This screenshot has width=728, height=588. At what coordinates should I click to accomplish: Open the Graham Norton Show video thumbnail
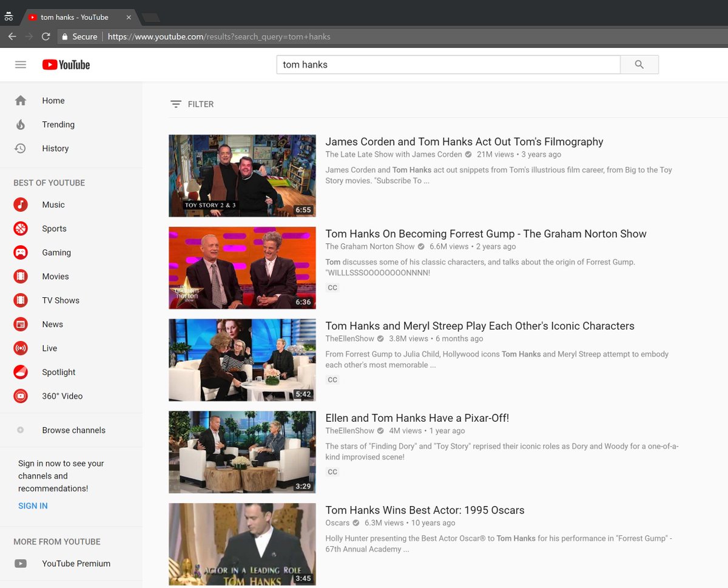pyautogui.click(x=242, y=268)
